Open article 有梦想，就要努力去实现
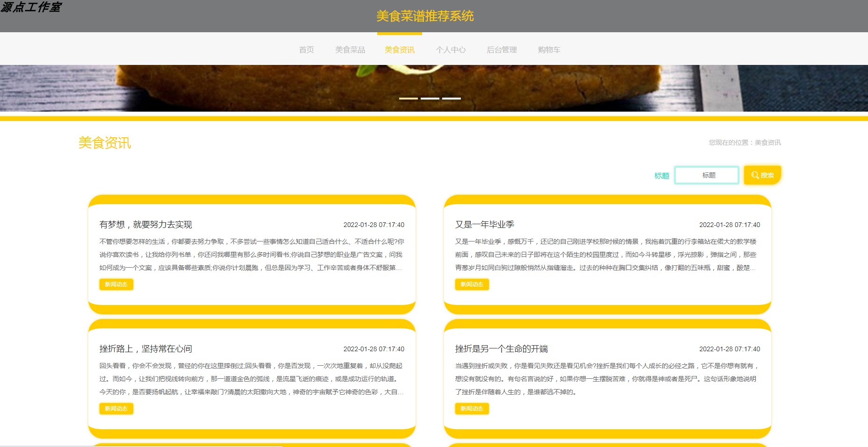 click(146, 225)
